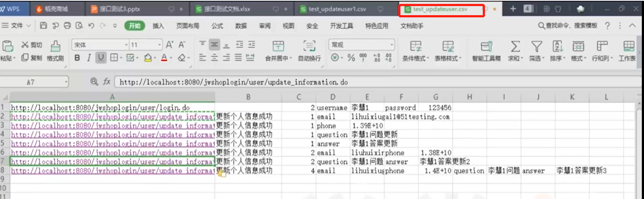
Task: Open Print Preview from quick access toolbar
Action: click(79, 26)
